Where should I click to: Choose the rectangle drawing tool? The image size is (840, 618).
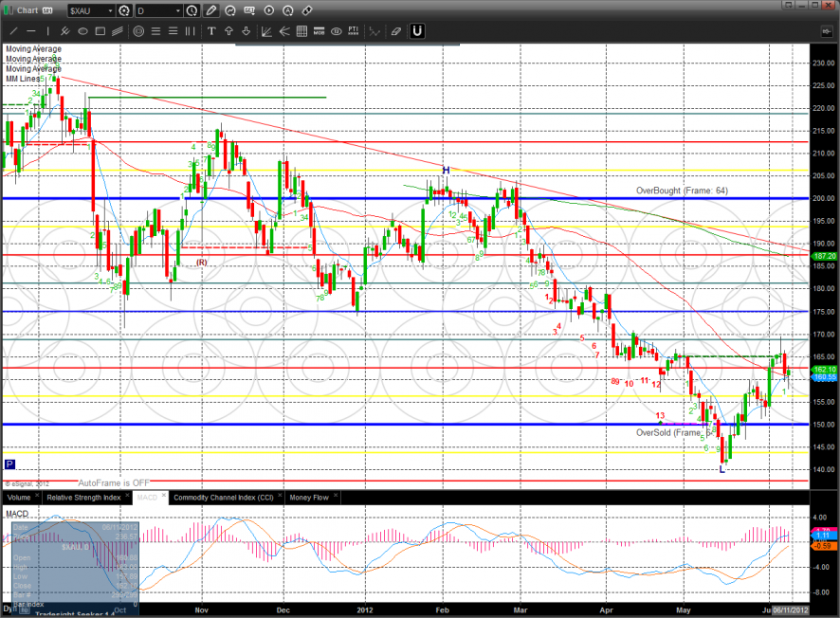100,31
